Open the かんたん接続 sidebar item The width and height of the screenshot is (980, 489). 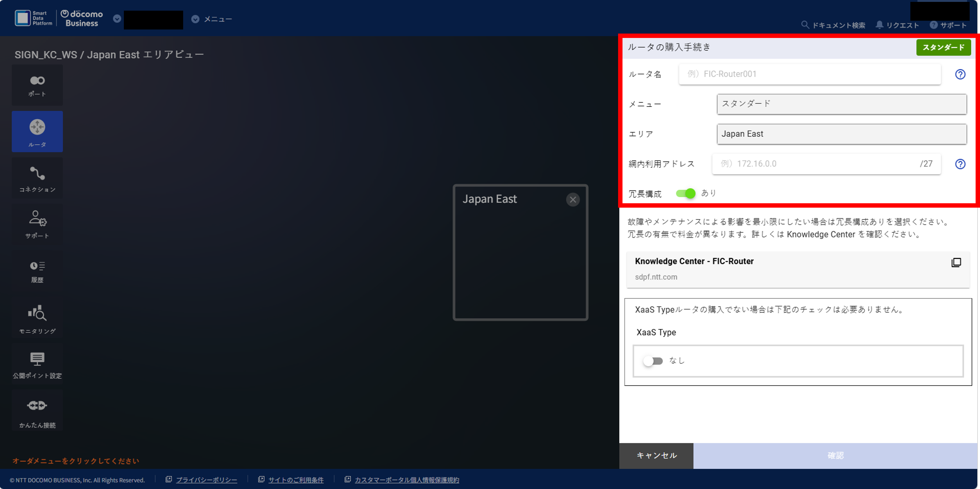pyautogui.click(x=37, y=410)
